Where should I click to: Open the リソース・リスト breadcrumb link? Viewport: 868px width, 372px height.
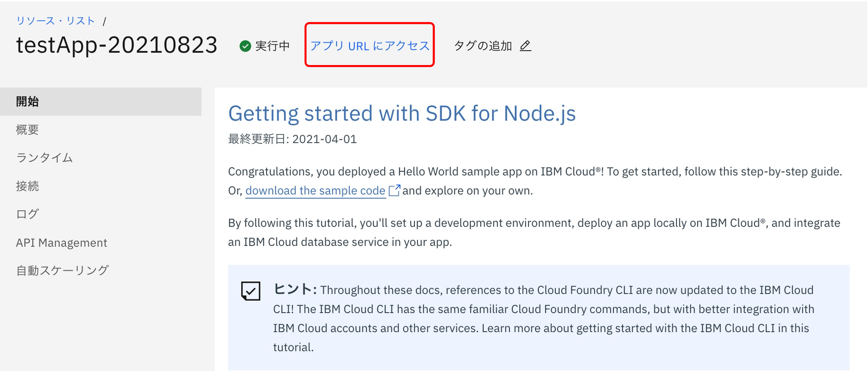pyautogui.click(x=55, y=21)
